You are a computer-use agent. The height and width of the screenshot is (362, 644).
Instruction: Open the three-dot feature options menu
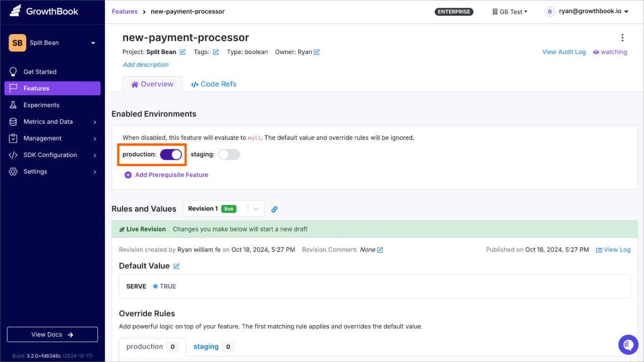[x=622, y=38]
